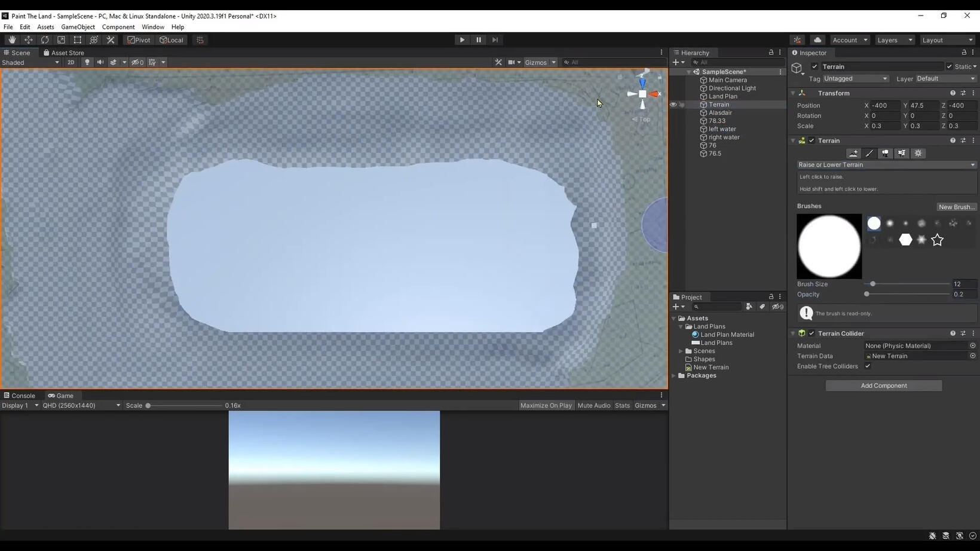The width and height of the screenshot is (980, 551).
Task: Toggle scene lighting in the Scene view
Action: point(87,62)
